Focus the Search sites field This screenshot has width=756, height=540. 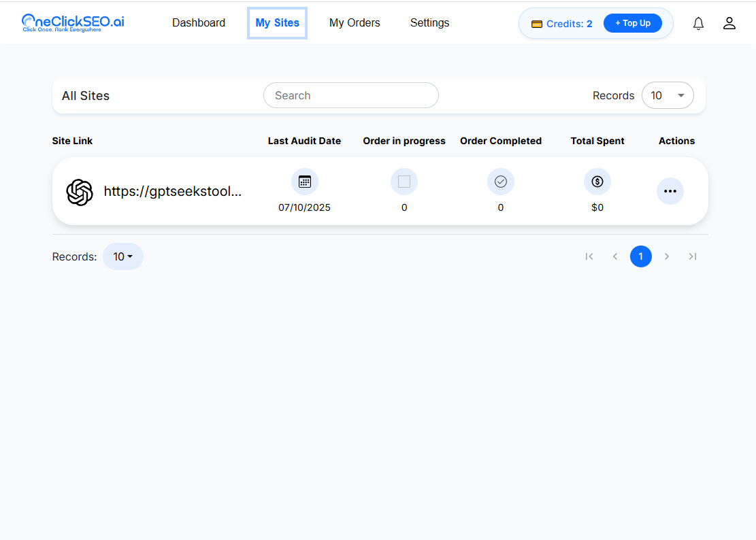[x=351, y=95]
